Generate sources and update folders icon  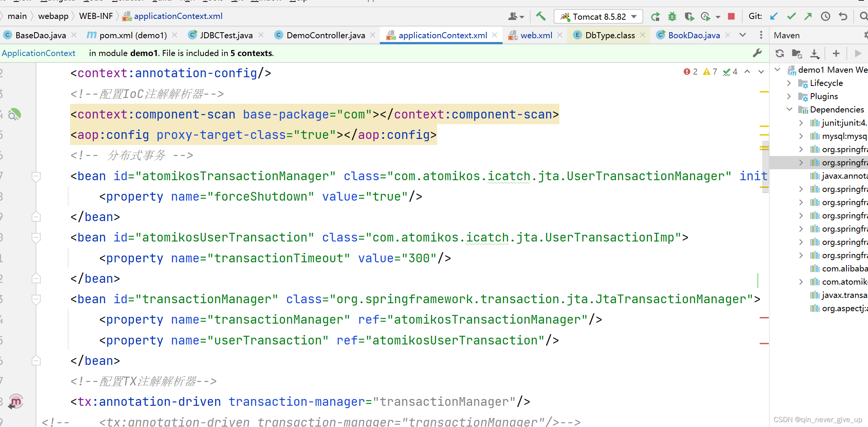797,54
